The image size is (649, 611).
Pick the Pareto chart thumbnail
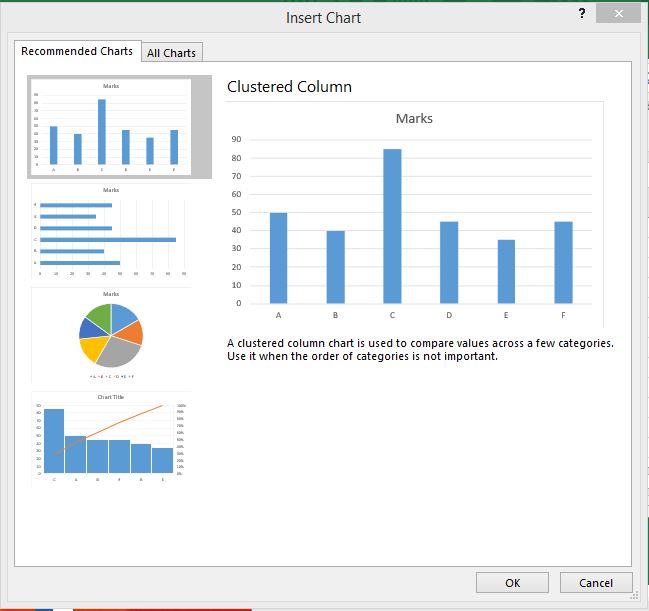[x=111, y=439]
